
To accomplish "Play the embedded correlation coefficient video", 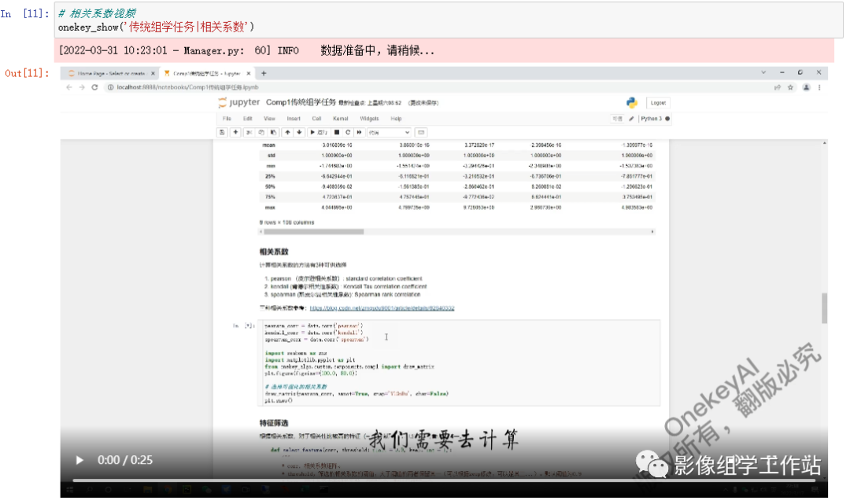I will pos(79,460).
